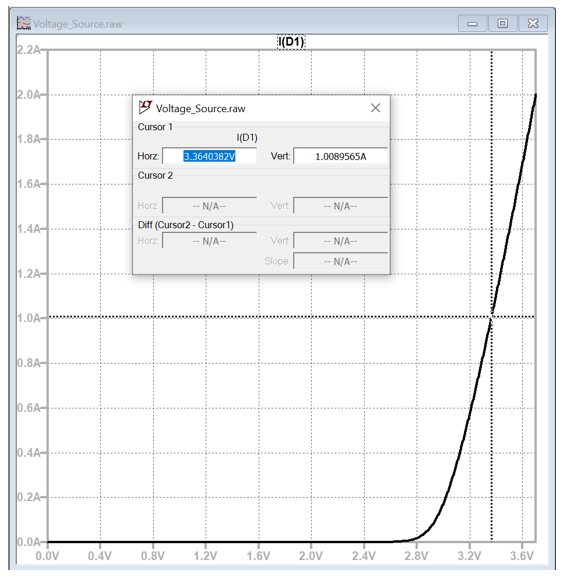This screenshot has width=563, height=576.
Task: Click the Slope N/A field
Action: pyautogui.click(x=340, y=261)
